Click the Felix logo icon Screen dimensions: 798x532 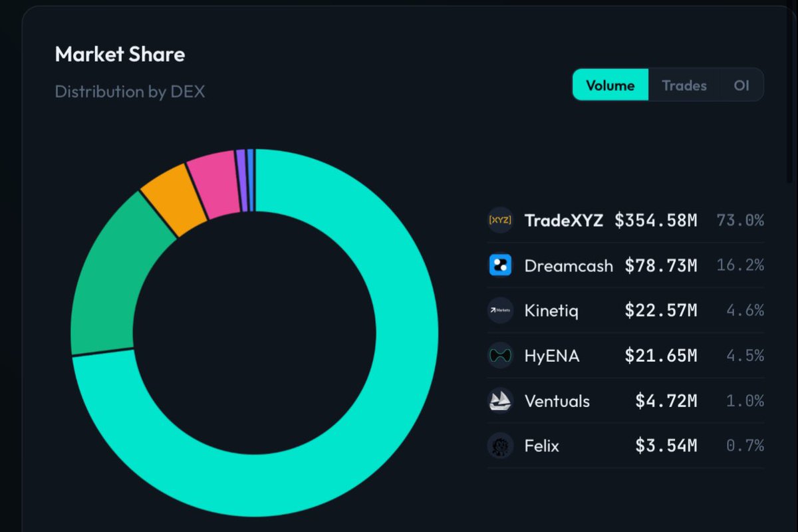500,446
